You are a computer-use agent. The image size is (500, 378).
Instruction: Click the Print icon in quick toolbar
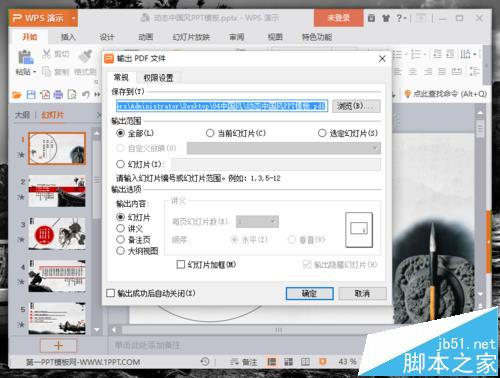click(58, 95)
